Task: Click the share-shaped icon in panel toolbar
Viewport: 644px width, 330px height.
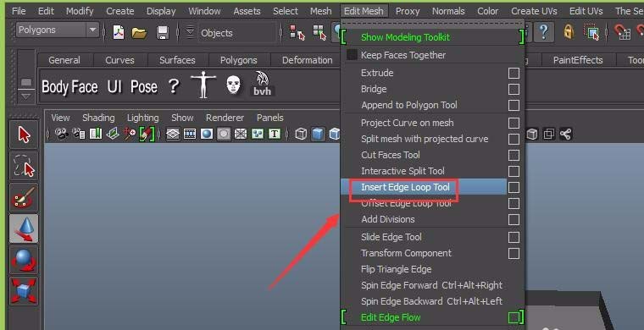Action: pos(565,134)
